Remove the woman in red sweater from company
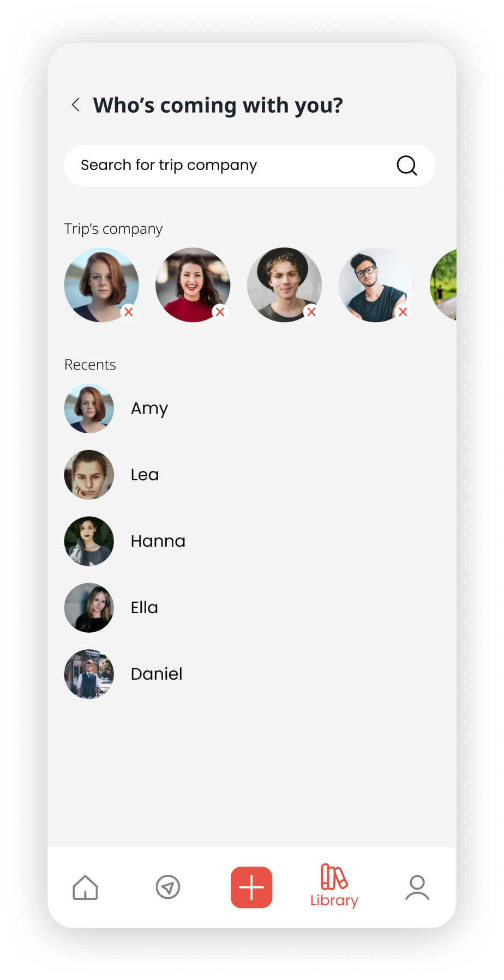The image size is (504, 980). pyautogui.click(x=220, y=312)
